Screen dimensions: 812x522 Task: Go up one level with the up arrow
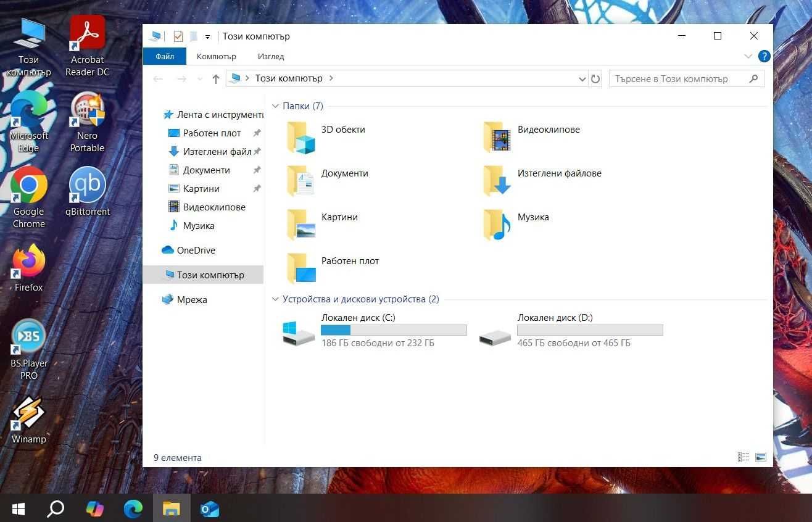click(x=215, y=79)
